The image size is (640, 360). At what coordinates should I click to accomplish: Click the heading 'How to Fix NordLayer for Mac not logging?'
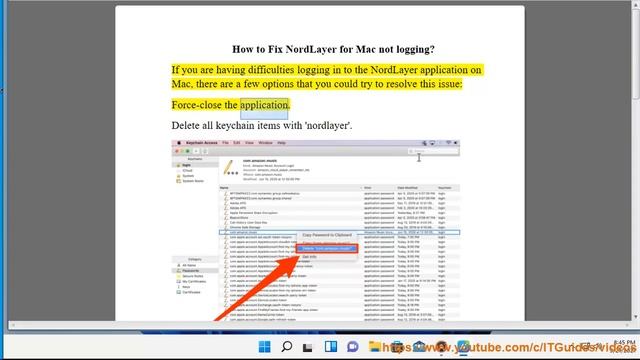click(x=333, y=49)
